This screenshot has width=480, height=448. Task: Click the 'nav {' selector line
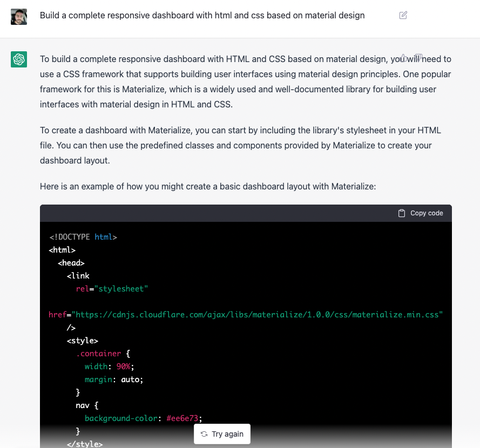point(87,405)
